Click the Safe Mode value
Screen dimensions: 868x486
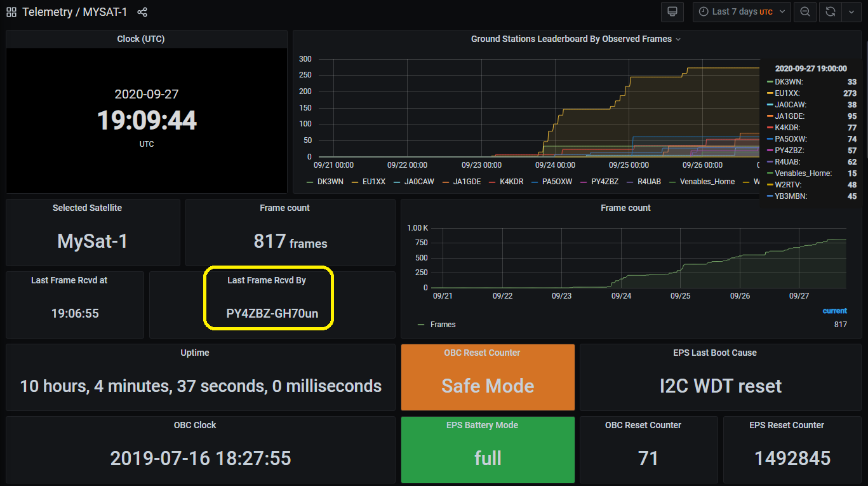point(488,386)
